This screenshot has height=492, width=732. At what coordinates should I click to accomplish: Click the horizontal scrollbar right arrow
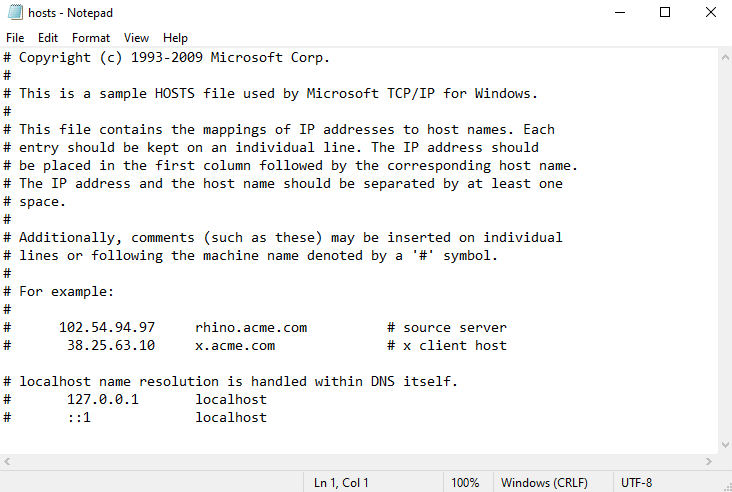pos(708,461)
